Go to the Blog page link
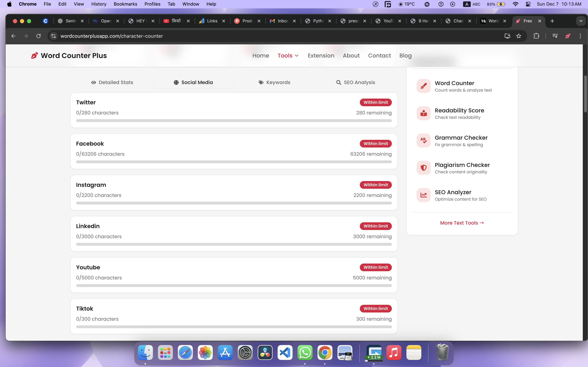 click(x=405, y=56)
